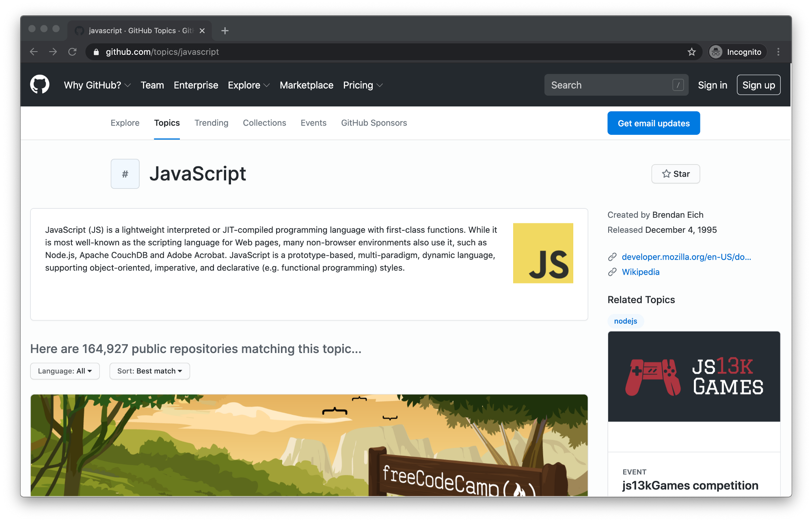812x522 pixels.
Task: Click the JavaScript topic hash icon
Action: tap(125, 173)
